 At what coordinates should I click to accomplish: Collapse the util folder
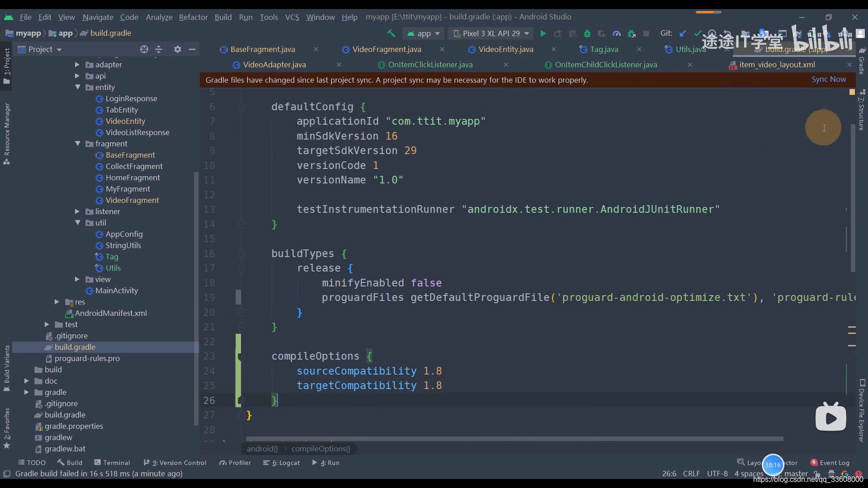coord(77,223)
